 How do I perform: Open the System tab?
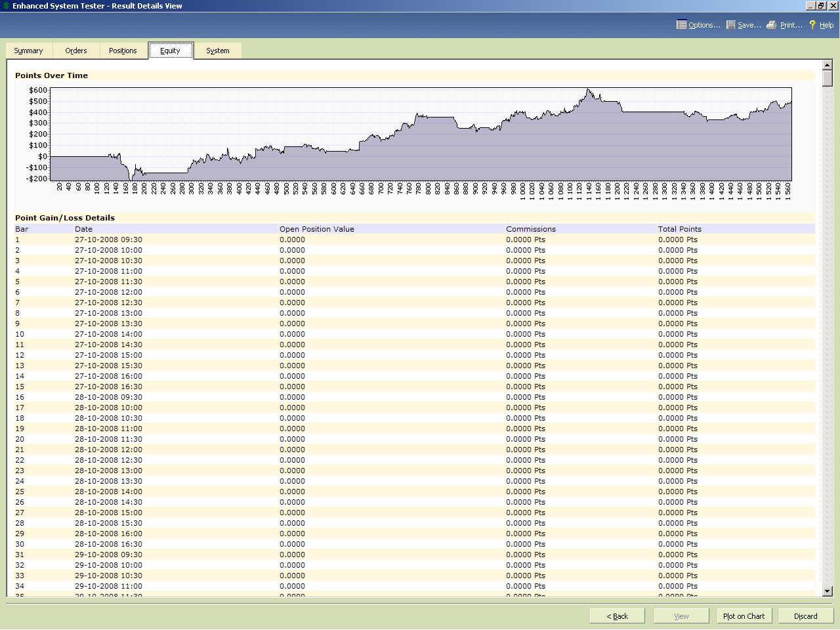tap(218, 51)
